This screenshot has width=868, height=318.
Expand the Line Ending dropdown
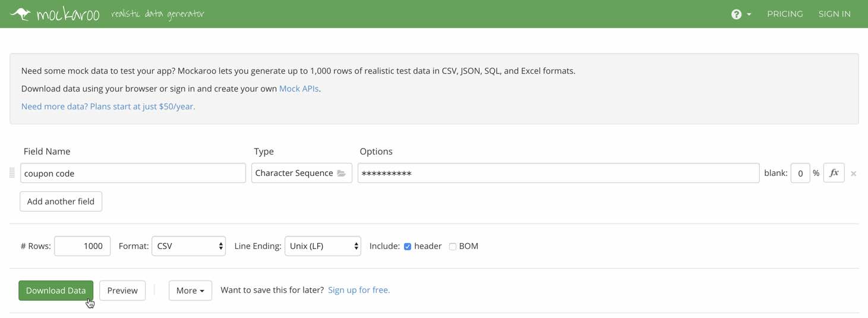(323, 246)
